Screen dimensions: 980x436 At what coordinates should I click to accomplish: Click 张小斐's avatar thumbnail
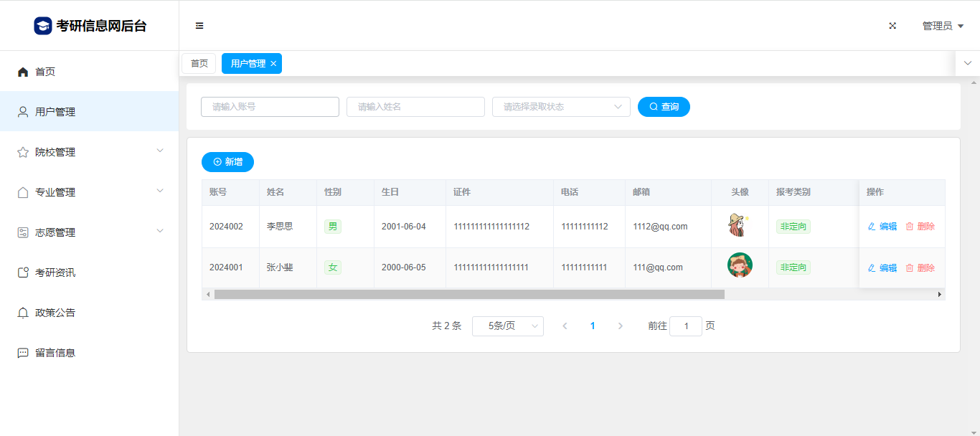[740, 265]
